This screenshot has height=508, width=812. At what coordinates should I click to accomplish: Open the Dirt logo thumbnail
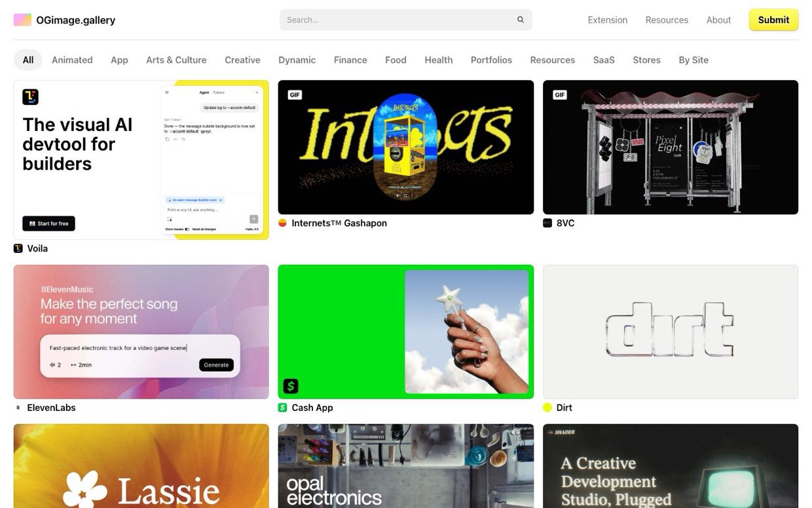click(x=671, y=332)
